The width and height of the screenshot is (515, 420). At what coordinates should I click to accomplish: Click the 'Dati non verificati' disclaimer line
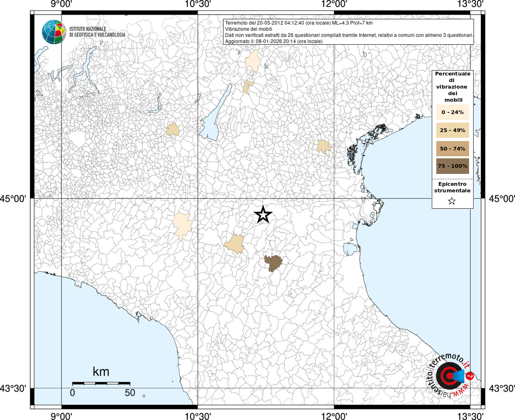349,35
